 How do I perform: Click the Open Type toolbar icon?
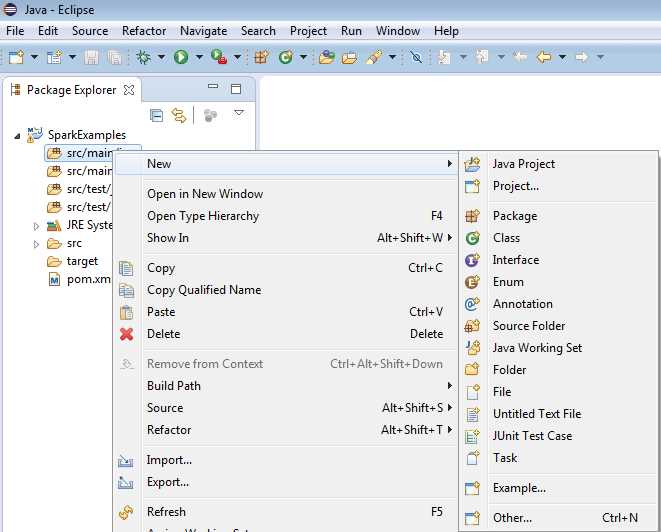(326, 56)
